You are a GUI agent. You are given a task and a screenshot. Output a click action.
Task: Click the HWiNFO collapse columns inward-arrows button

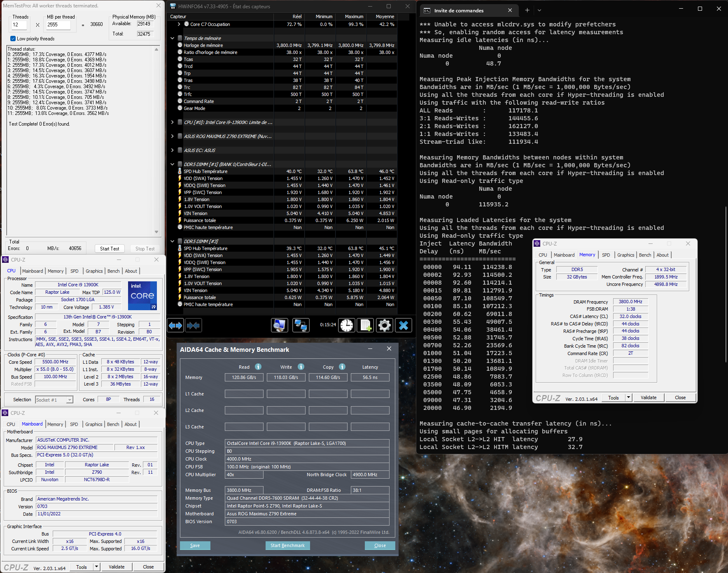tap(193, 325)
